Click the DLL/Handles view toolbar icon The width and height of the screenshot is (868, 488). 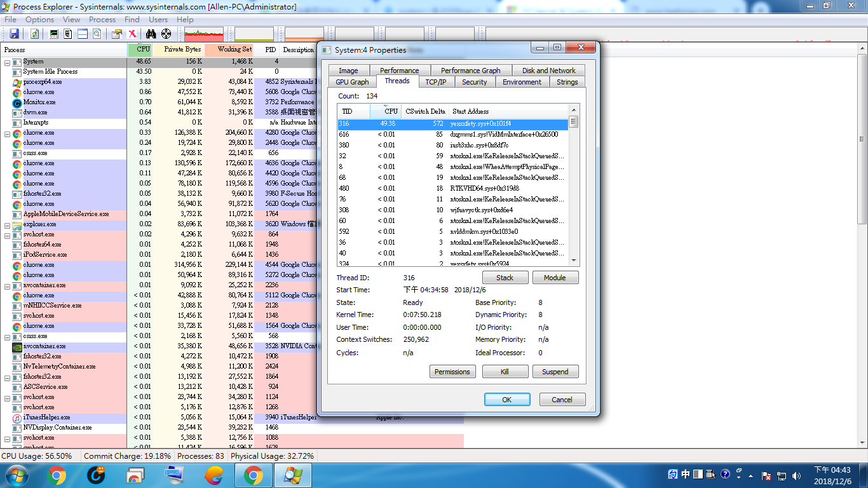97,34
